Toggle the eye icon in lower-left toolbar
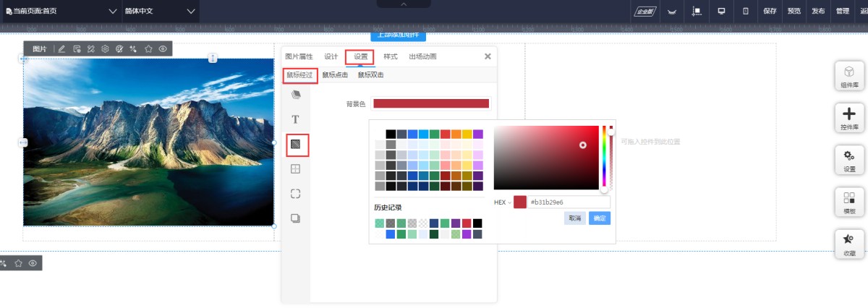 click(x=33, y=263)
